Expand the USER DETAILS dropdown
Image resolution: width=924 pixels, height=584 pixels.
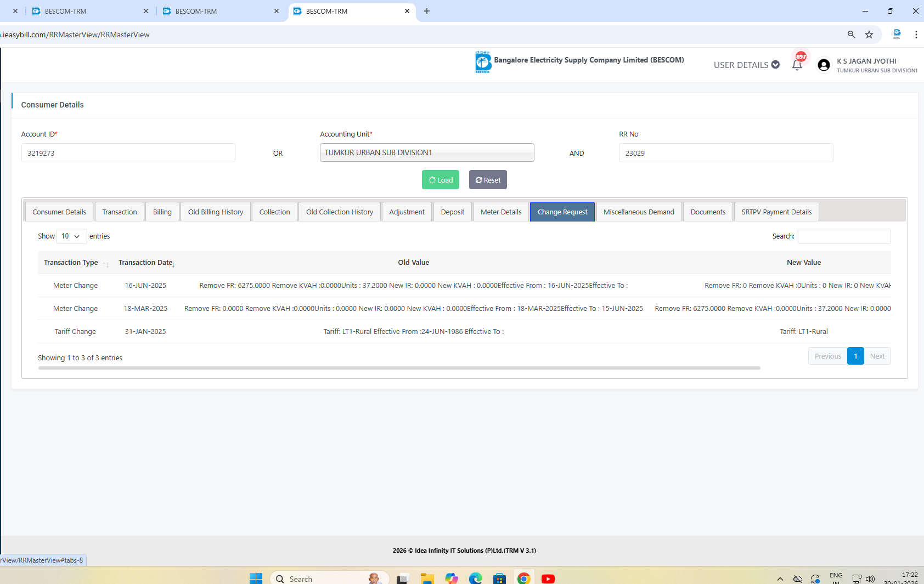[x=746, y=65]
